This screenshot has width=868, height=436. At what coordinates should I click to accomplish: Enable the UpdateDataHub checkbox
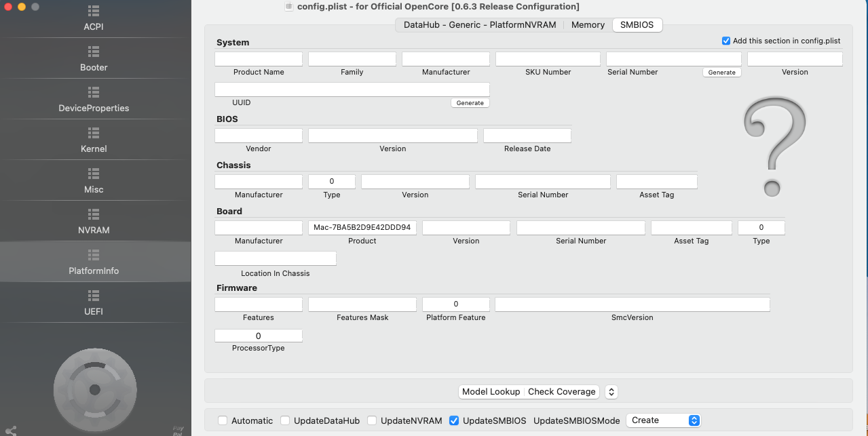pos(285,420)
